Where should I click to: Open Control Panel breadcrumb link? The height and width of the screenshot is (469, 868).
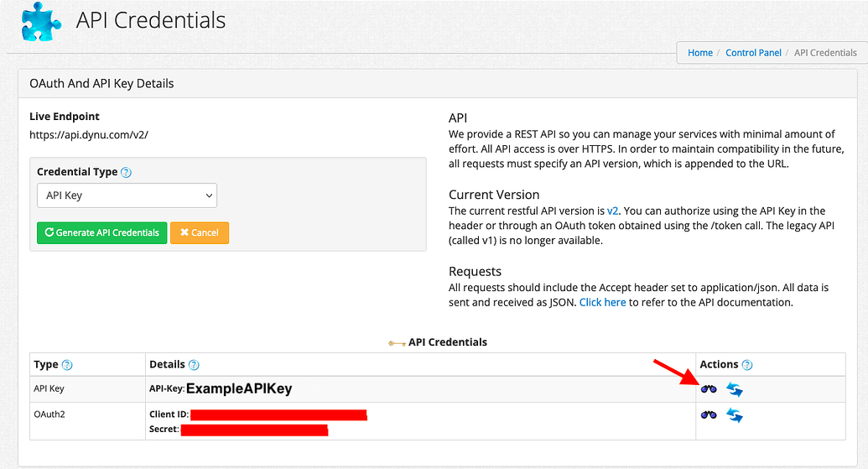(753, 53)
